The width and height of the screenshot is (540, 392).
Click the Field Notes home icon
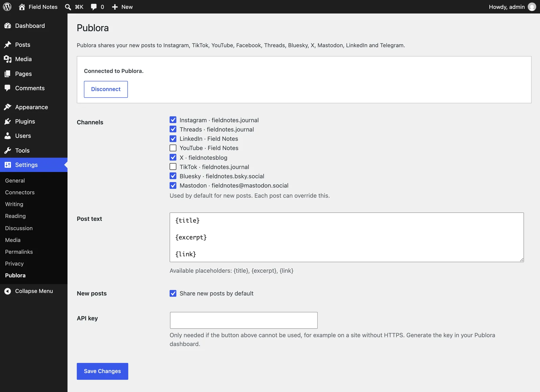[x=22, y=7]
